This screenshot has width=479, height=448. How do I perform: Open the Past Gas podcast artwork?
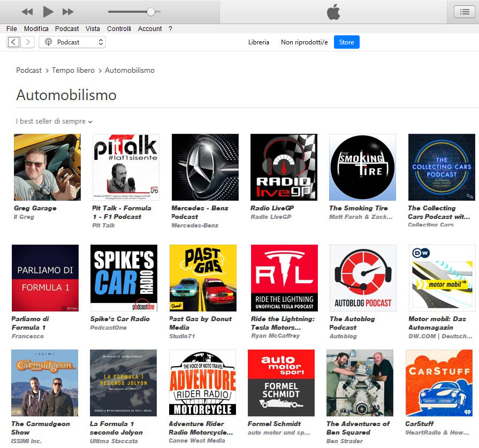203,278
